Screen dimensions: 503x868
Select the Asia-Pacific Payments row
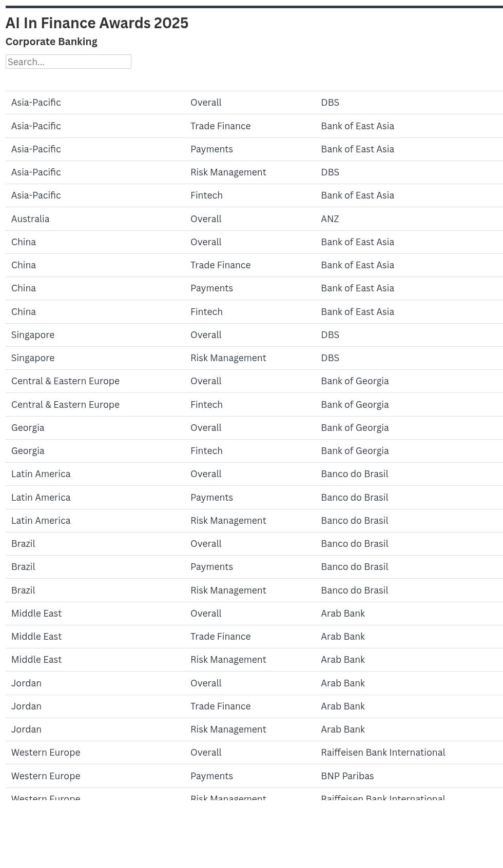(212, 149)
